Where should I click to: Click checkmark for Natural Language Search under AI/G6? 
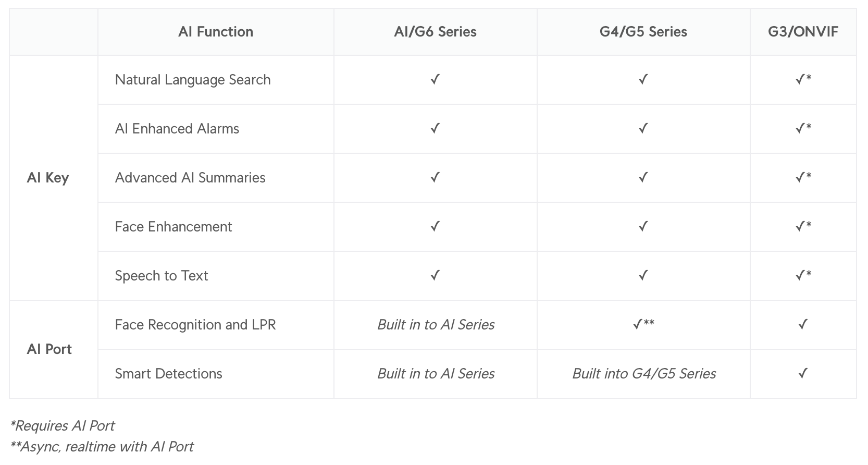[x=435, y=79]
